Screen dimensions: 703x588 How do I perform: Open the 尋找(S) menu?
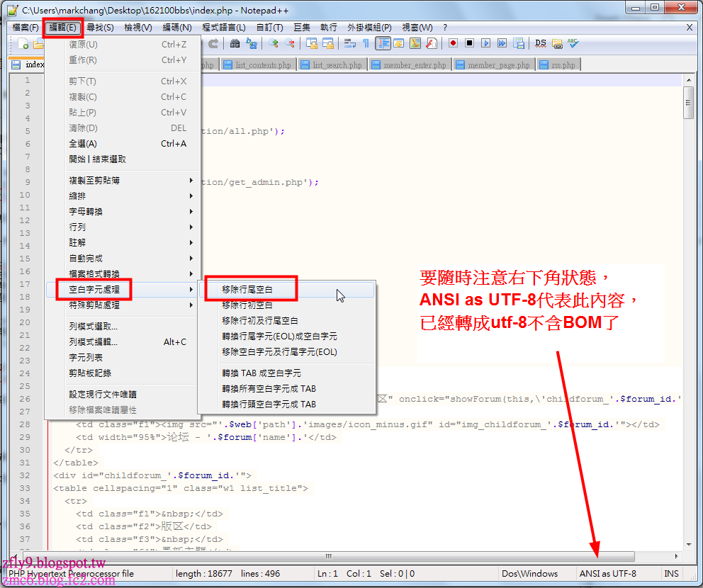(100, 28)
